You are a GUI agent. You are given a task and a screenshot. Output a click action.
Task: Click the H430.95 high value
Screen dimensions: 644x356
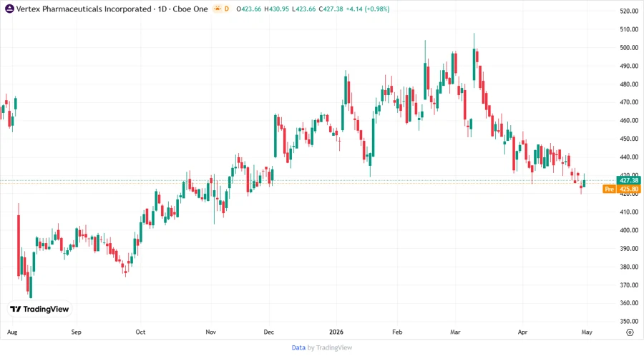tap(277, 9)
